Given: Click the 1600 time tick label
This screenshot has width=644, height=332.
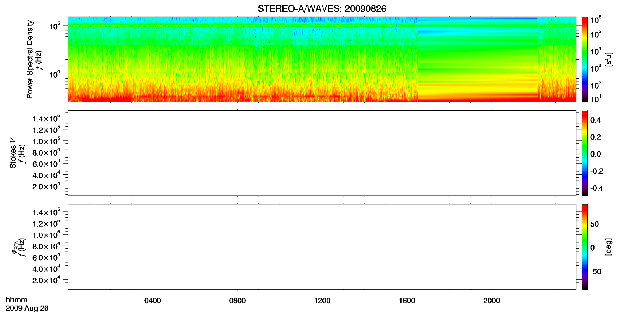Looking at the screenshot, I should 407,301.
